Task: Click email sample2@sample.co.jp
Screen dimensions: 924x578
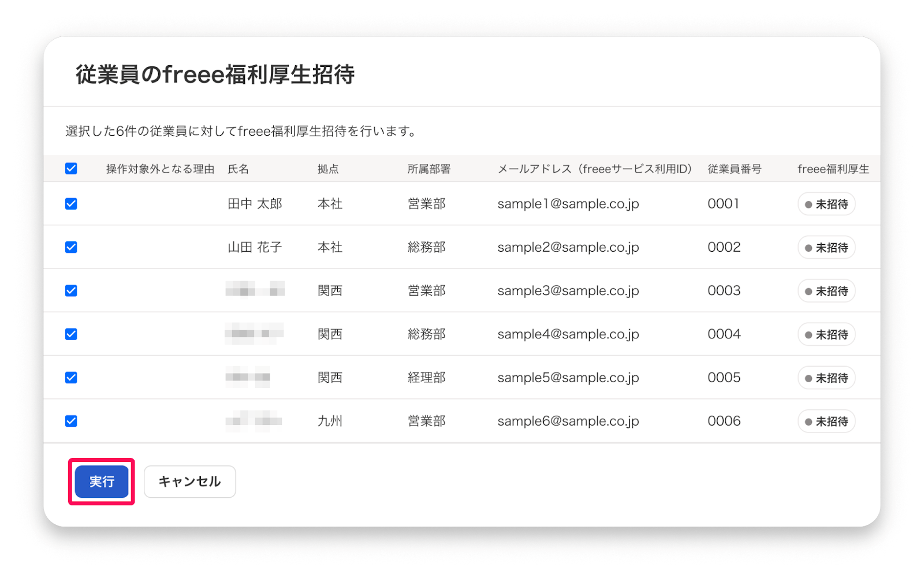Action: click(x=568, y=247)
